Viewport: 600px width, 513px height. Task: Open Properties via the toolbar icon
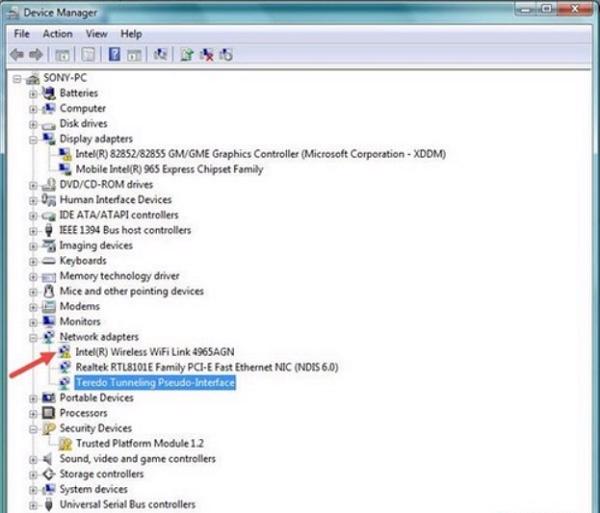coord(88,55)
